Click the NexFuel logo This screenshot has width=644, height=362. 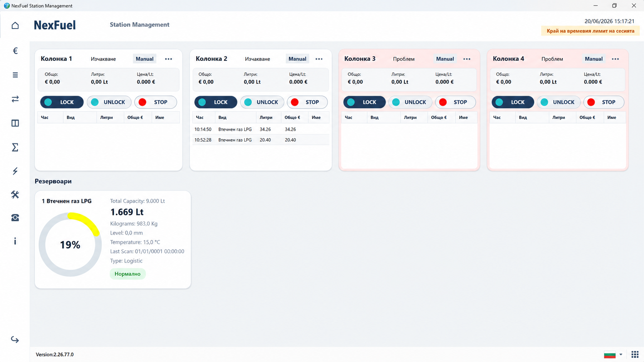(x=55, y=25)
